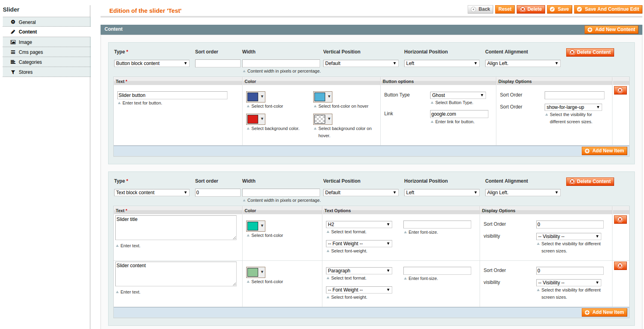Click the Link field containing google.com
644x329 pixels.
pyautogui.click(x=459, y=114)
